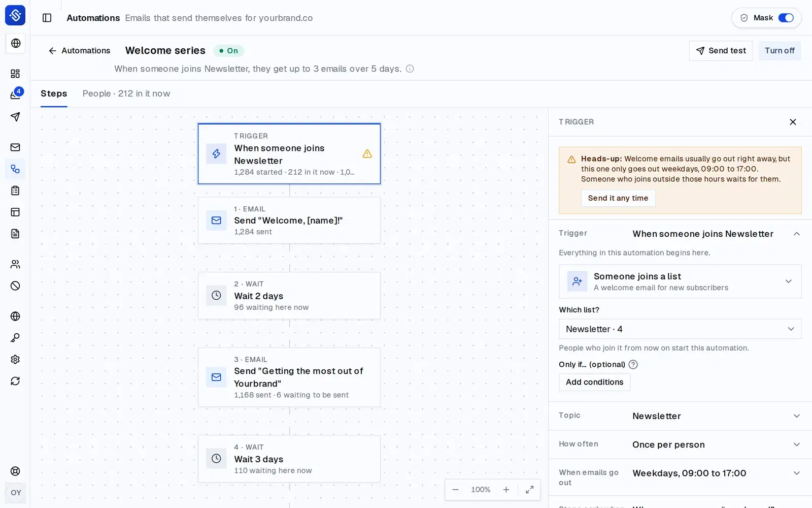Open the dashboard grid icon in sidebar
Viewport: 812px width, 508px height.
(15, 74)
